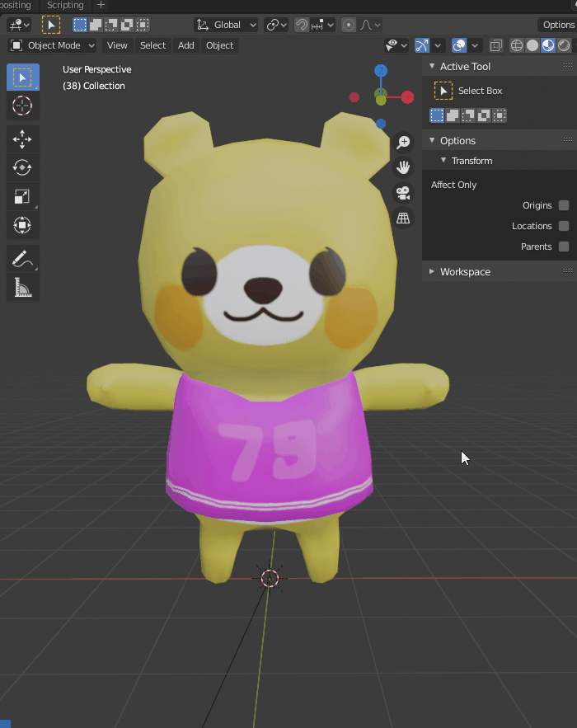Add a new workspace tab
This screenshot has height=728, width=577.
(101, 5)
